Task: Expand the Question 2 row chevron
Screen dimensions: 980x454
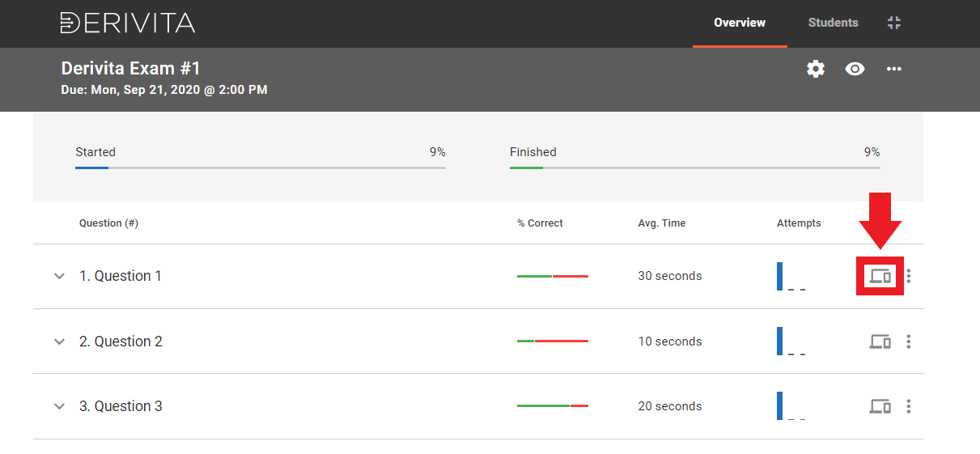Action: (59, 342)
